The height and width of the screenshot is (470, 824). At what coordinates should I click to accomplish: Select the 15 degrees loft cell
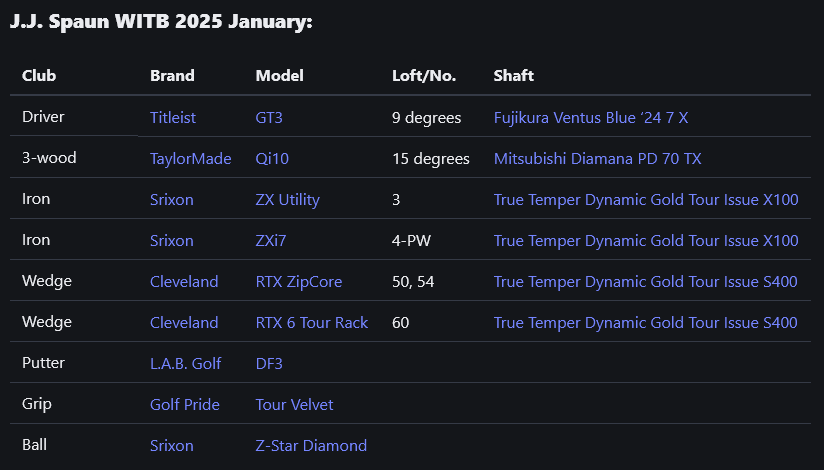pos(430,158)
